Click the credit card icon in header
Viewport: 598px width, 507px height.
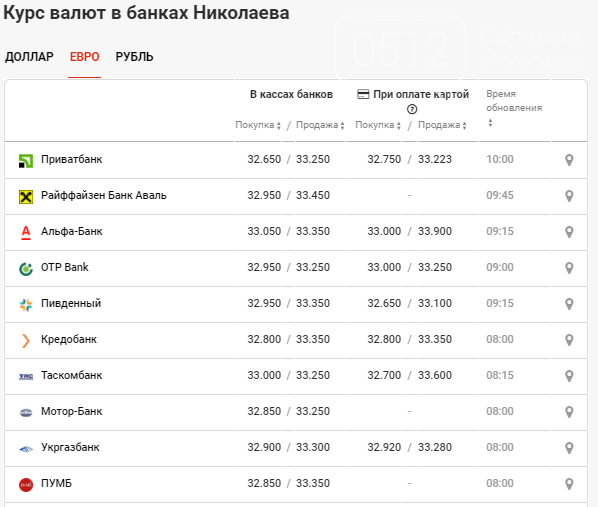(x=363, y=94)
